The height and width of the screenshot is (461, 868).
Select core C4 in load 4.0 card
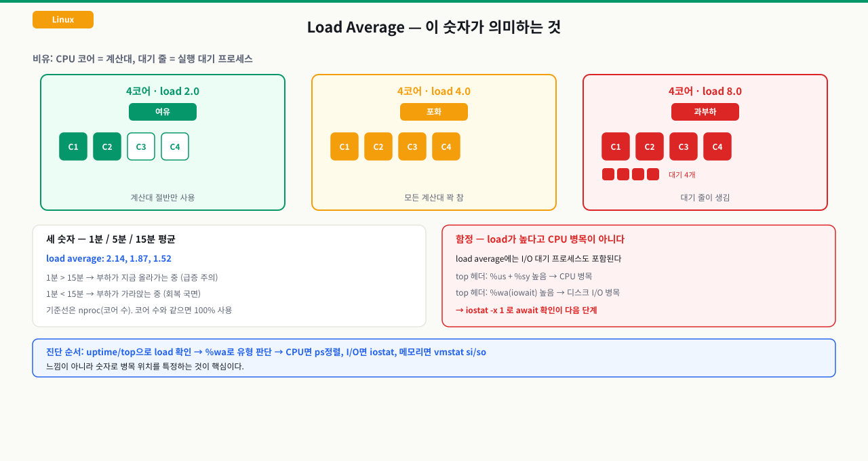click(446, 146)
